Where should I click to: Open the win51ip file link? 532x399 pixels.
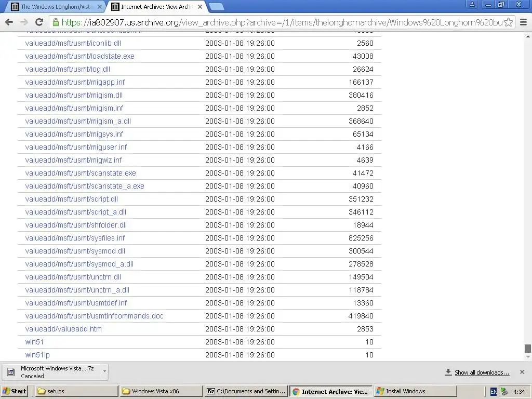37,355
